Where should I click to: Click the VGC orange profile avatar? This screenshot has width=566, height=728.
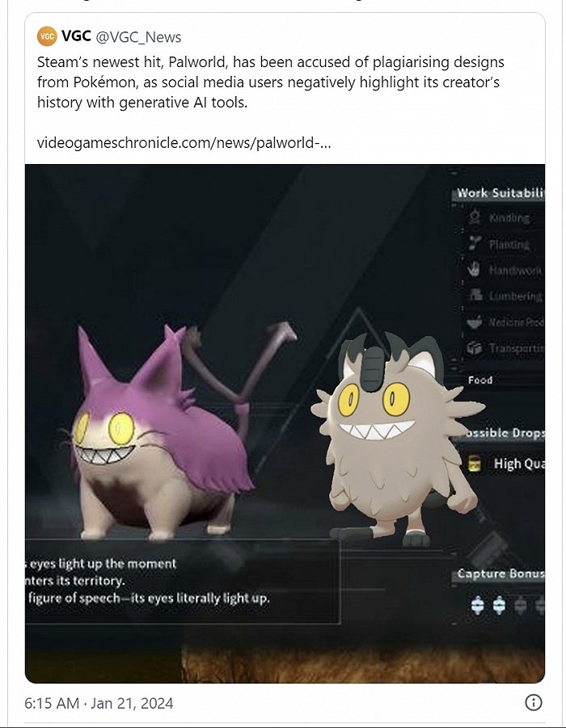(x=47, y=36)
